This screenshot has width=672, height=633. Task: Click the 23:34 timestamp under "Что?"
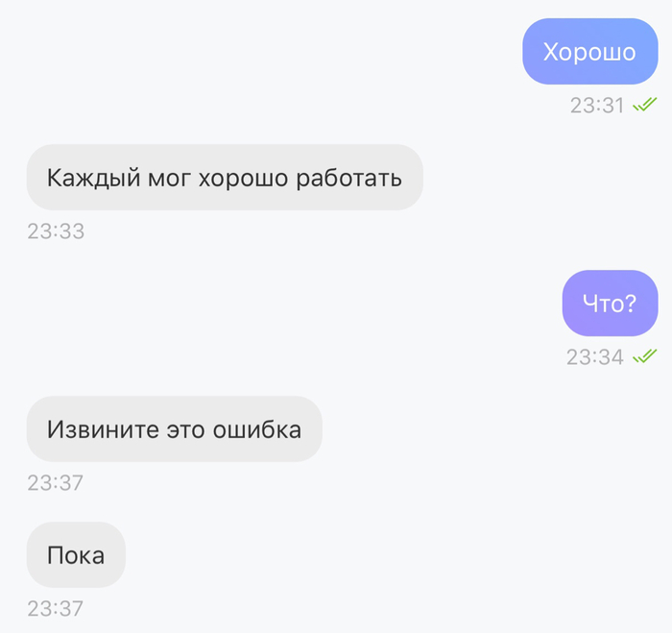click(595, 357)
